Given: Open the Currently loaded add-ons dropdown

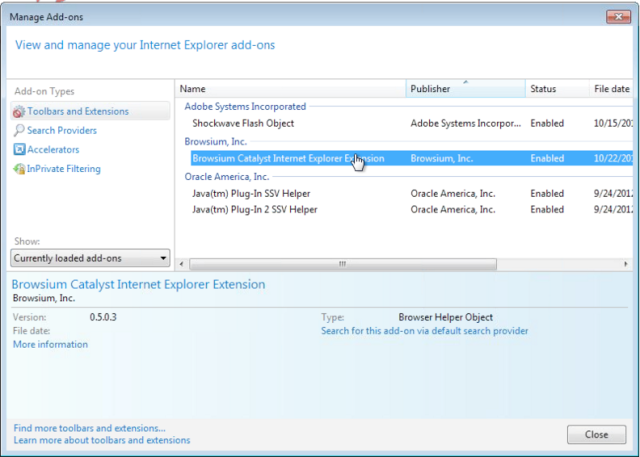Looking at the screenshot, I should (x=90, y=258).
